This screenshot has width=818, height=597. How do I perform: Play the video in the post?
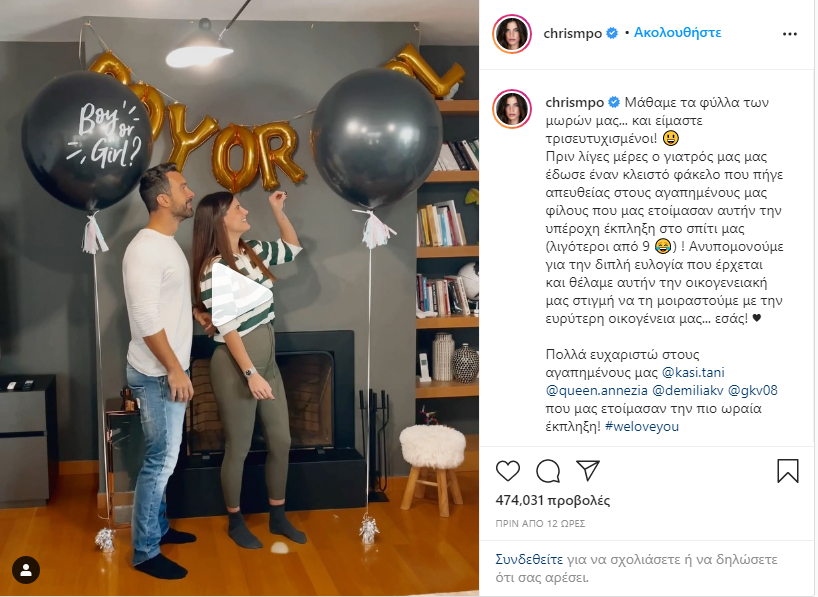[x=242, y=294]
